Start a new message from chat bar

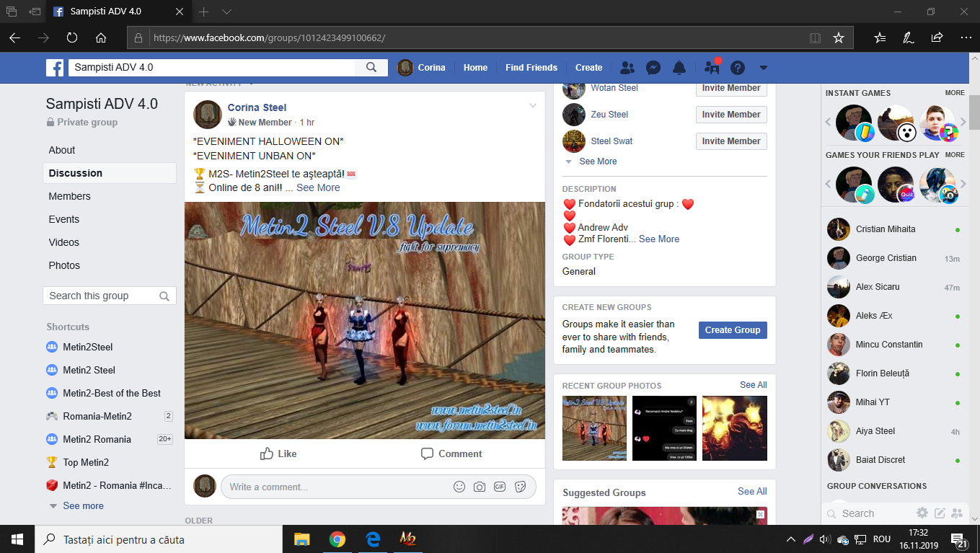940,513
